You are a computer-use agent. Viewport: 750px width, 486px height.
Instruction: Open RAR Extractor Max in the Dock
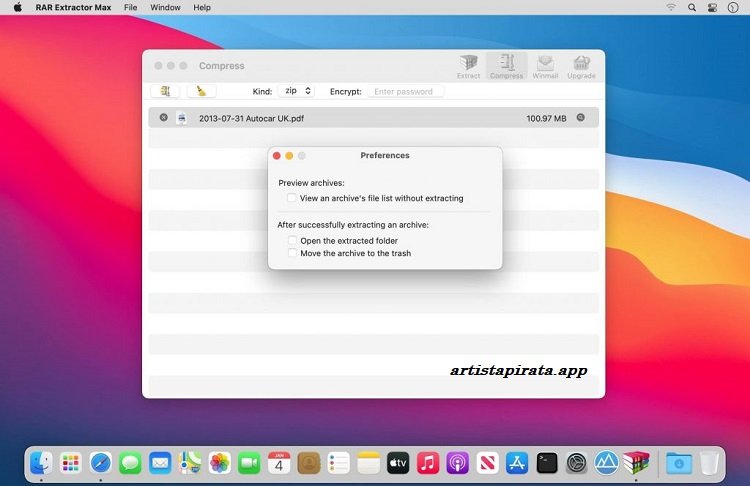pyautogui.click(x=636, y=463)
